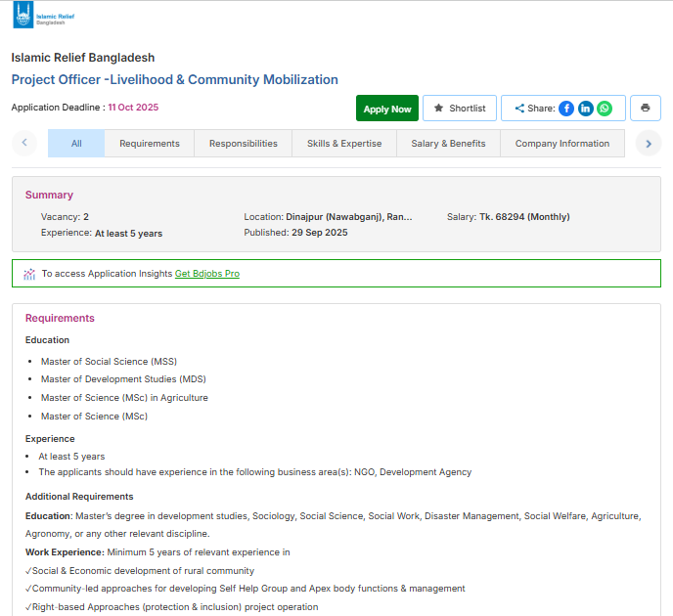Go to the Skills & Expertise tab
673x616 pixels.
344,143
